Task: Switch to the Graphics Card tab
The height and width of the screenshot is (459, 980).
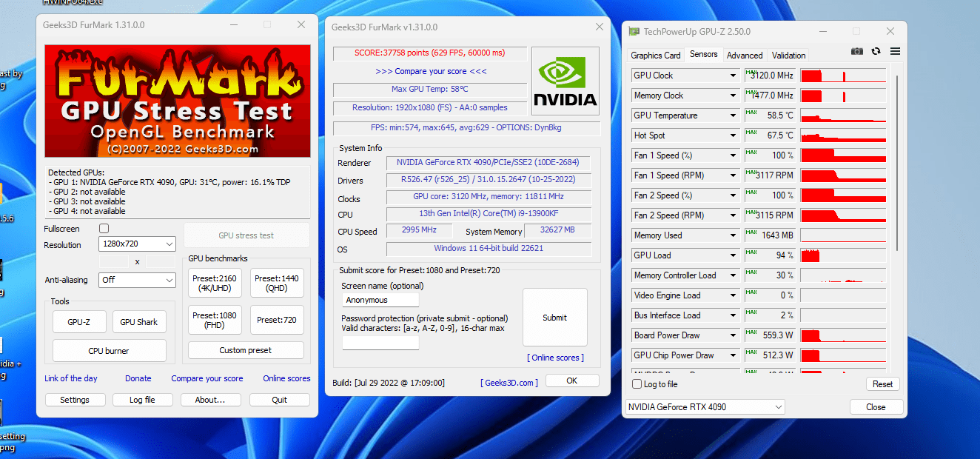Action: (656, 56)
